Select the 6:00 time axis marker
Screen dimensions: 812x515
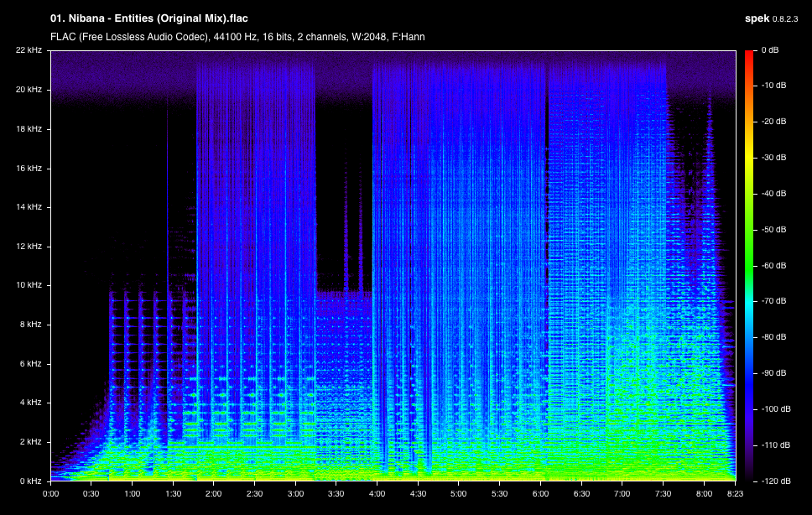click(541, 494)
